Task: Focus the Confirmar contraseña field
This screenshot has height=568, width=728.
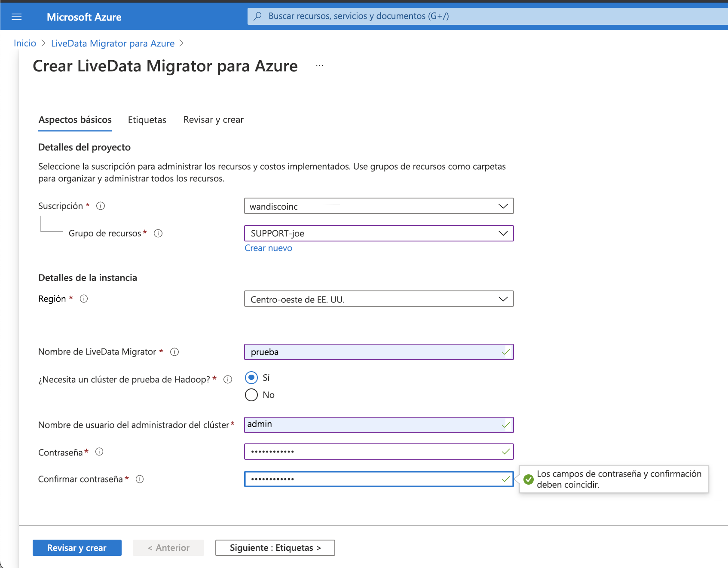Action: 379,479
